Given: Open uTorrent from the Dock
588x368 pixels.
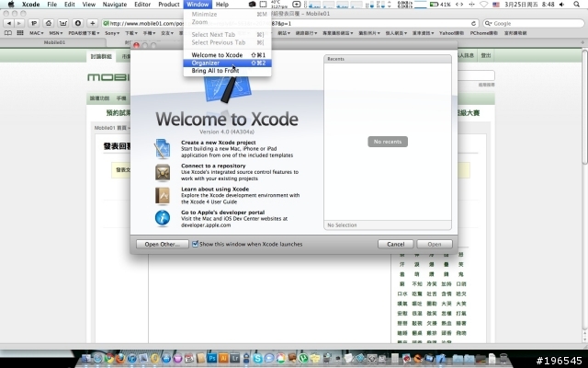Looking at the screenshot, I should [303, 358].
